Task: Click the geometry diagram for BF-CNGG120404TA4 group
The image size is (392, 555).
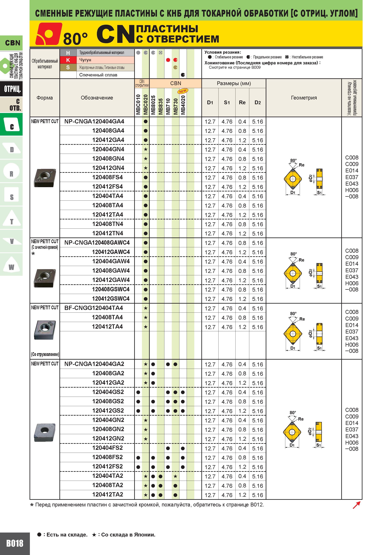Action: [x=304, y=331]
